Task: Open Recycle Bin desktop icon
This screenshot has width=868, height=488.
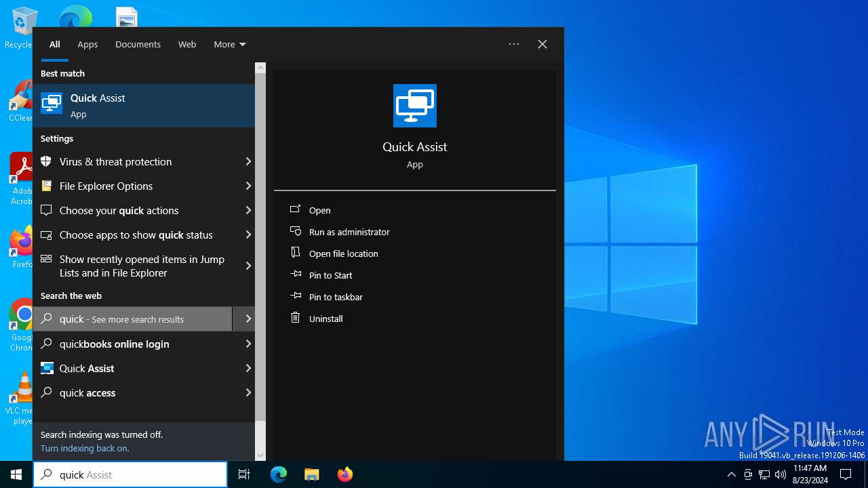Action: [x=22, y=27]
